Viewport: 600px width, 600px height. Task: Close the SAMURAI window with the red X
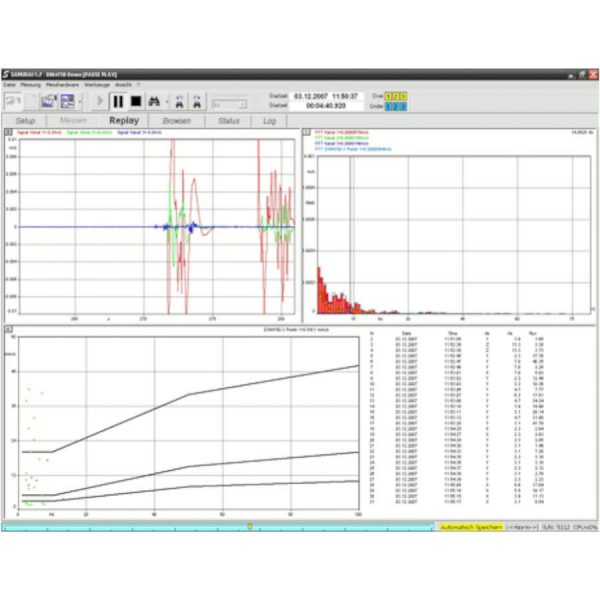coord(593,75)
